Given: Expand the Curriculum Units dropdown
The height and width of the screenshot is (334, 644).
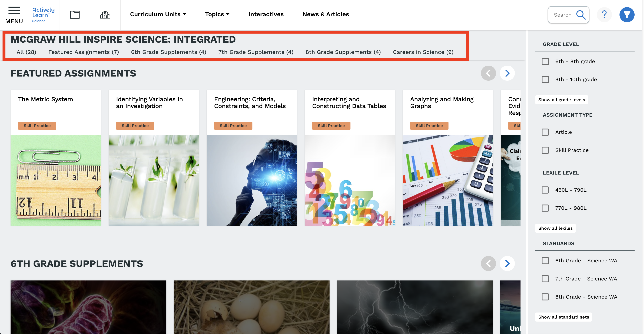Looking at the screenshot, I should click(158, 14).
